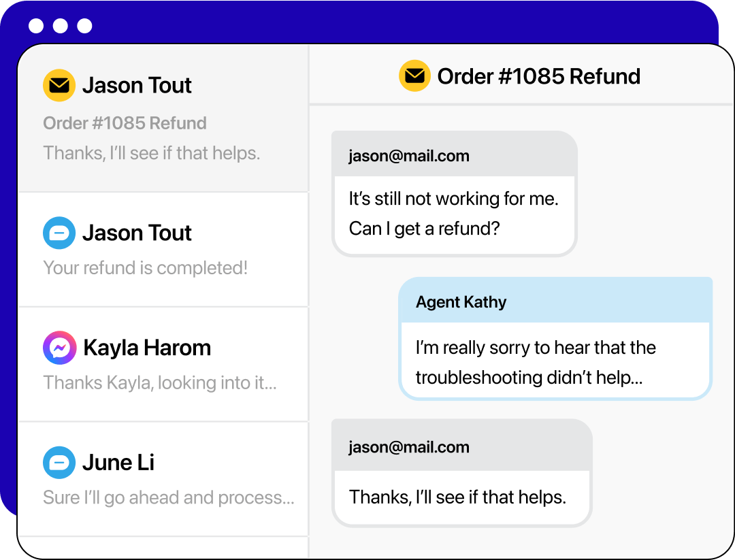Open the Messenger conversation icon for June Li
Screen dimensions: 735x560
point(59,463)
